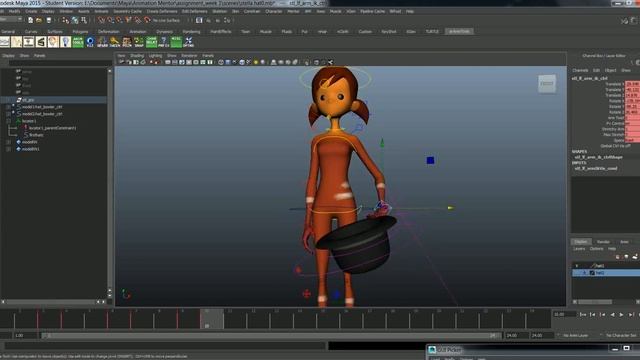The width and height of the screenshot is (640, 360).
Task: Click the yellow key tween shelf icon
Action: [x=115, y=42]
